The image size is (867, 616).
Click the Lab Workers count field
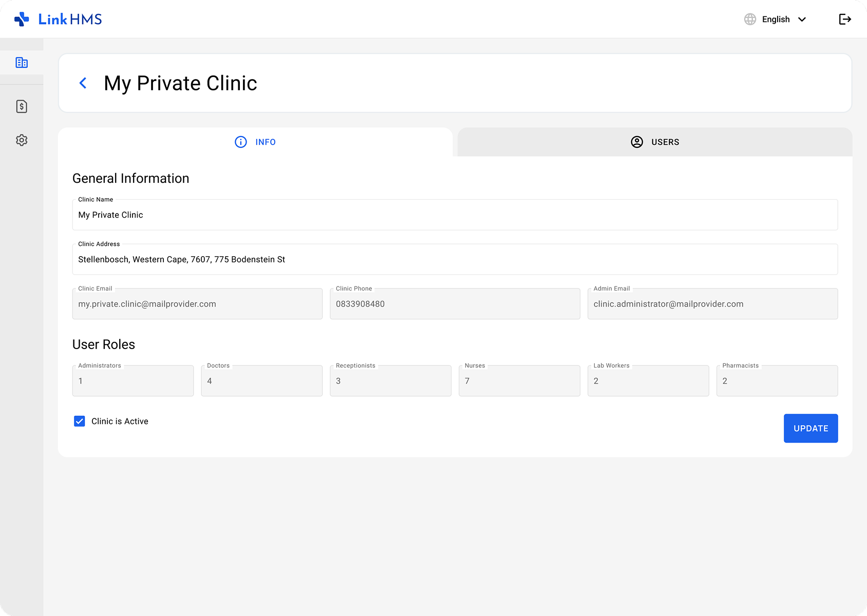648,381
